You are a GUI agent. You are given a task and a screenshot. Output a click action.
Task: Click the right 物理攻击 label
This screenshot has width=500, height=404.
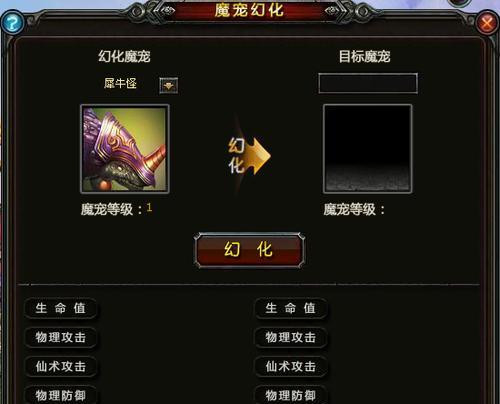[x=291, y=337]
